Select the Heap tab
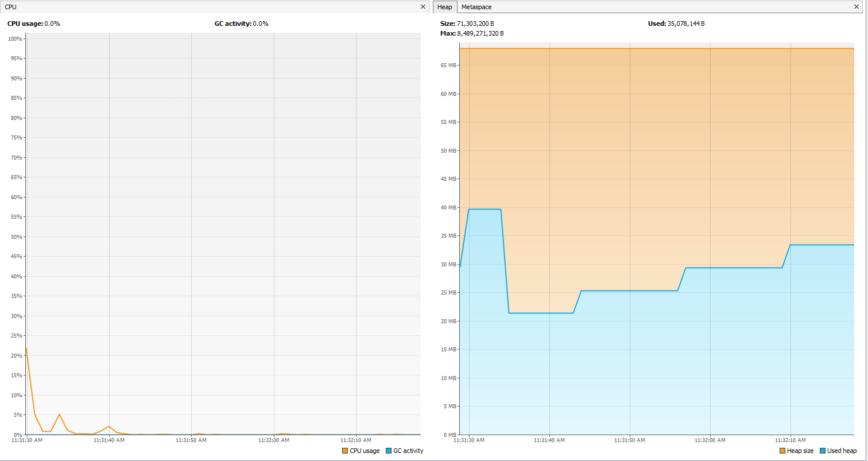Viewport: 868px width, 461px height. (445, 7)
